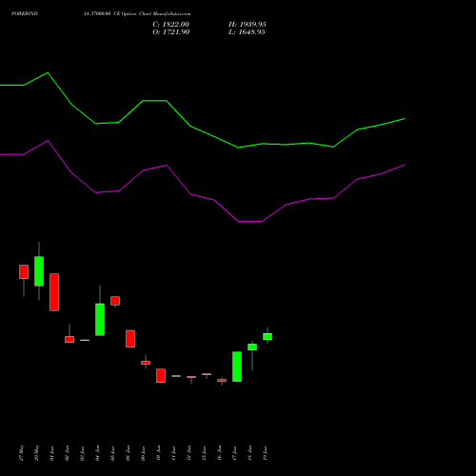Click the open value O: 1721.90
476x476 pixels.
coord(171,32)
